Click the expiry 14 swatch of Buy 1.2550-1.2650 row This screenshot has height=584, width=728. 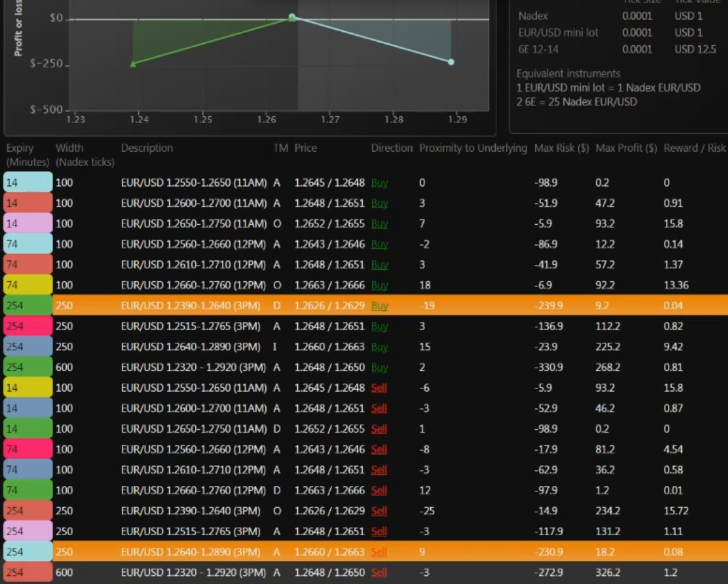tap(28, 182)
